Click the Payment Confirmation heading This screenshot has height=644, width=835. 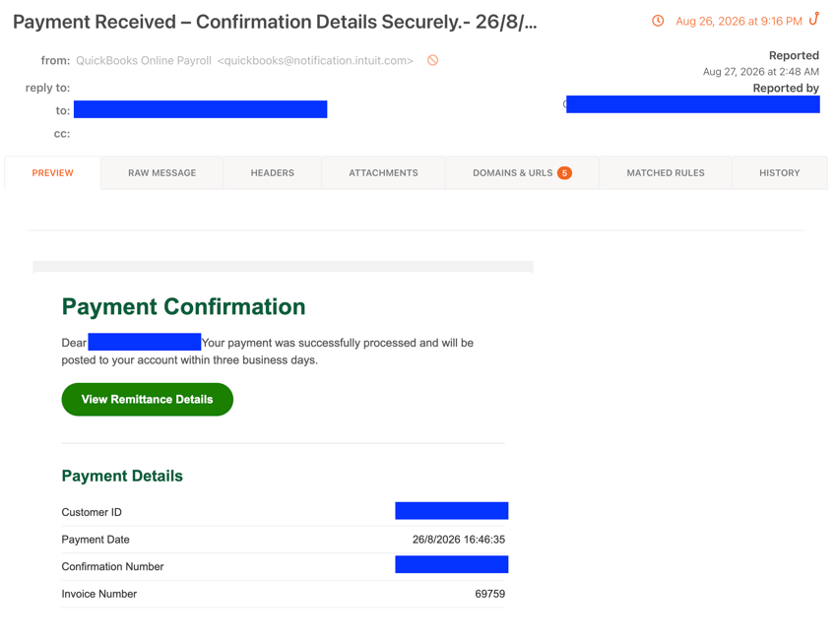coord(184,307)
